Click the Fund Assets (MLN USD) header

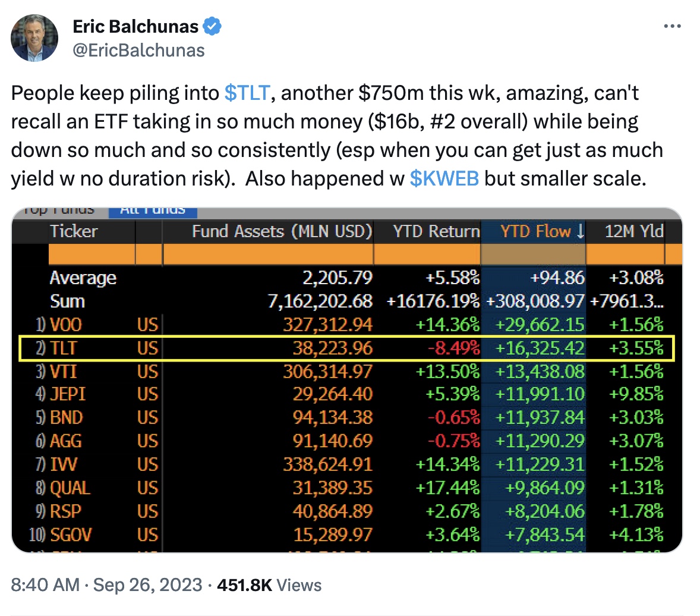pos(282,231)
